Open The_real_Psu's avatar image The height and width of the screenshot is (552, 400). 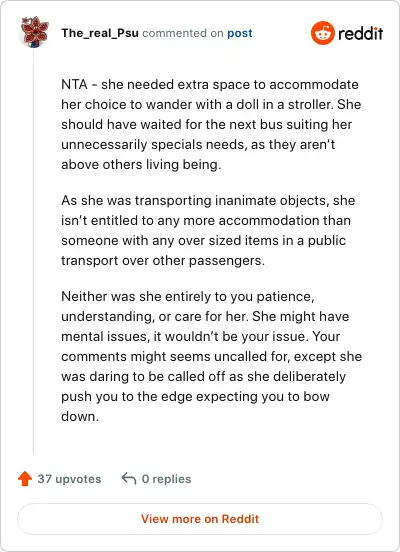tap(35, 32)
